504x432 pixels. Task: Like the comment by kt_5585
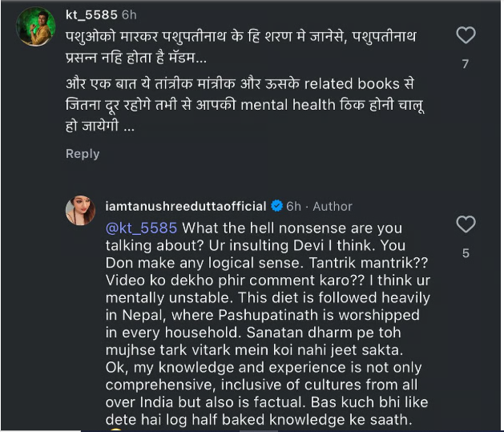tap(466, 35)
